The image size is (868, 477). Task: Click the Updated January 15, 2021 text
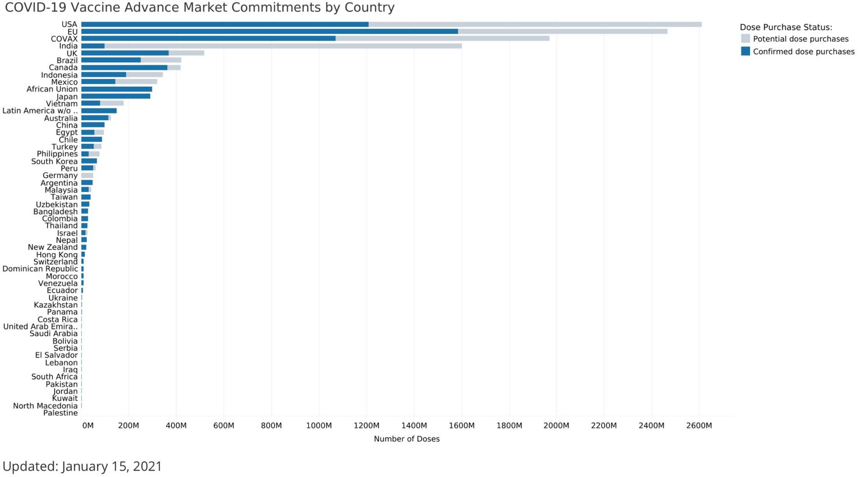click(x=82, y=466)
